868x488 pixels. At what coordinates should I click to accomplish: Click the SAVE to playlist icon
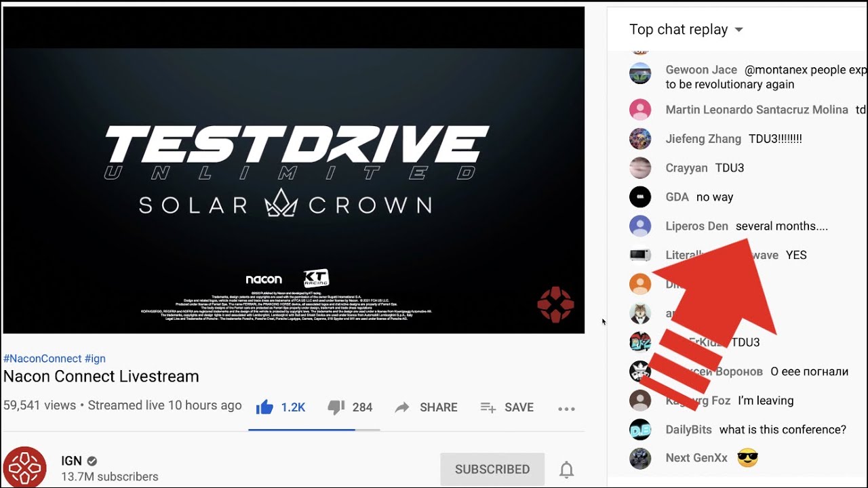(x=488, y=407)
